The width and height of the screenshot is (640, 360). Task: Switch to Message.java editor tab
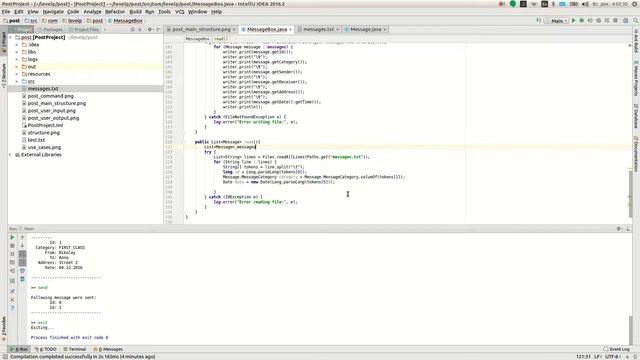[366, 29]
